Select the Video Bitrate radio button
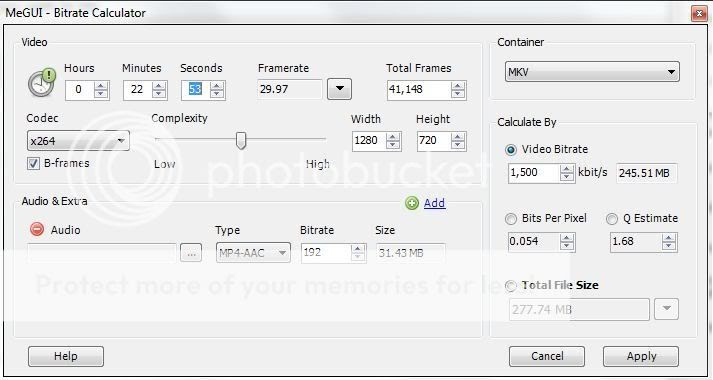 coord(511,150)
